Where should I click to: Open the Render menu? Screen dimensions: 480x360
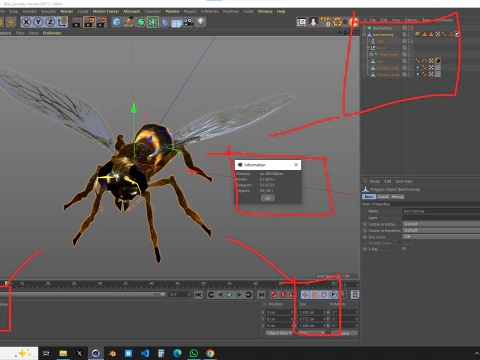click(x=67, y=11)
